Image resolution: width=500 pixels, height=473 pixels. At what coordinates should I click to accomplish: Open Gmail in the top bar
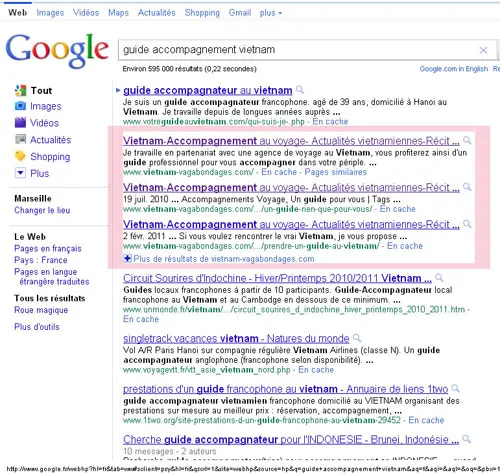240,13
